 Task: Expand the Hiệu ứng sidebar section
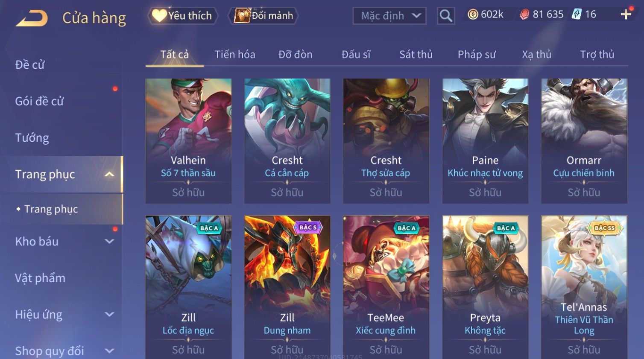(109, 315)
